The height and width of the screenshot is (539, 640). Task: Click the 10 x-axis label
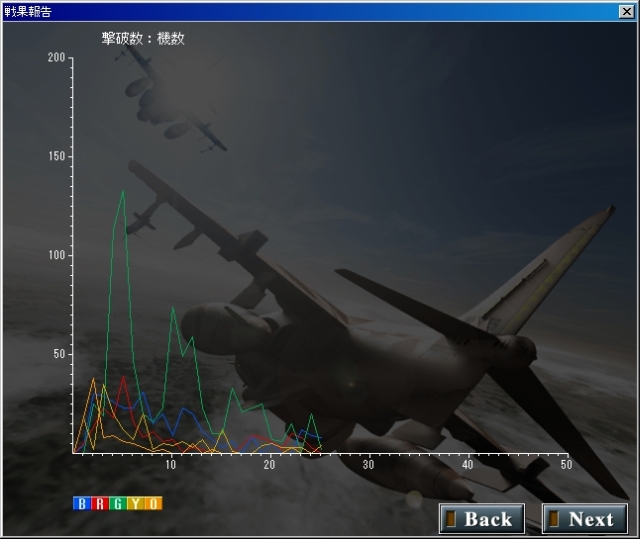171,464
